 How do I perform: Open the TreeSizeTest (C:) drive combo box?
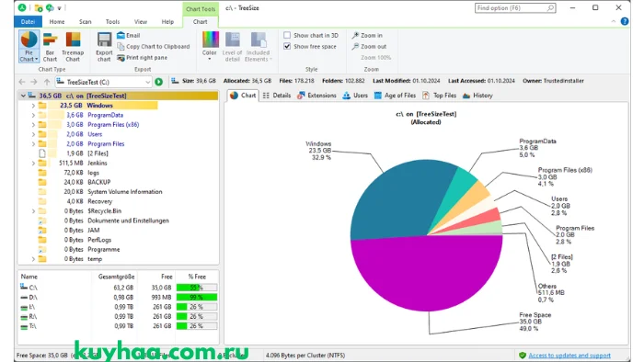click(x=103, y=82)
